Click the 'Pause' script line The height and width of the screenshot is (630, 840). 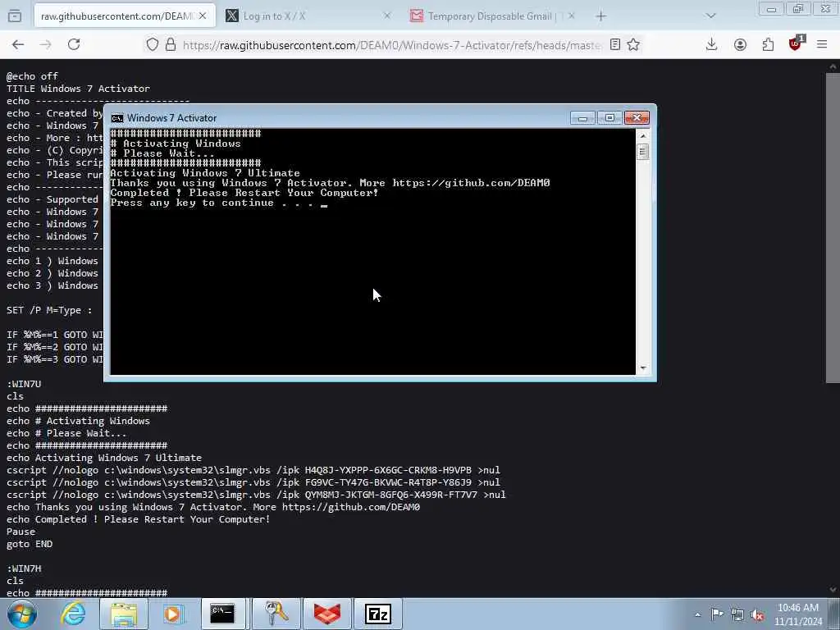(21, 532)
